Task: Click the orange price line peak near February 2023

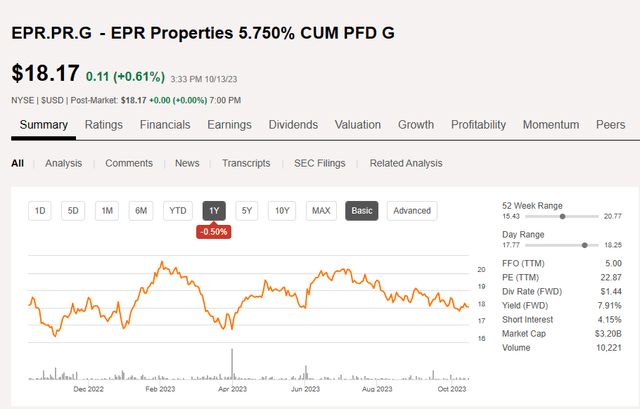Action: pyautogui.click(x=162, y=262)
